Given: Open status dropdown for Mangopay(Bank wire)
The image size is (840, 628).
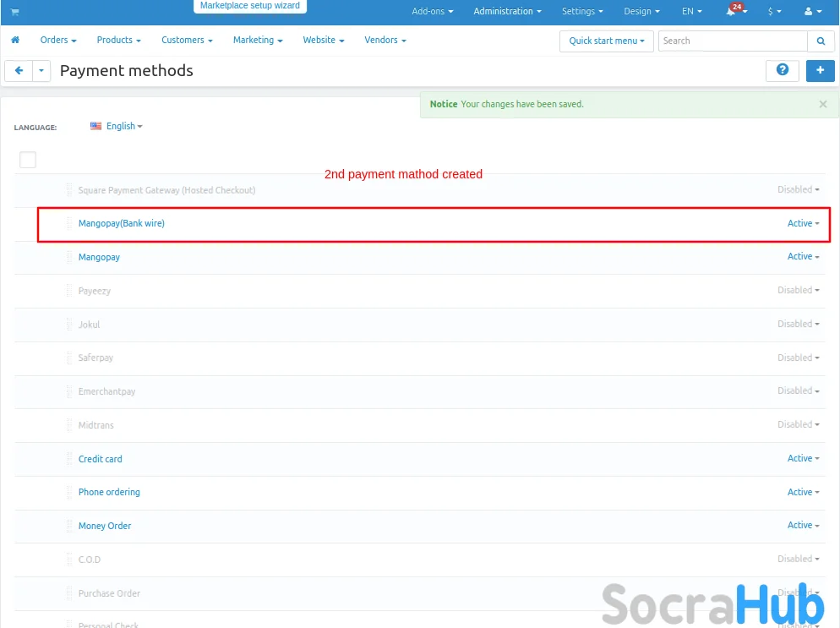Looking at the screenshot, I should tap(803, 223).
